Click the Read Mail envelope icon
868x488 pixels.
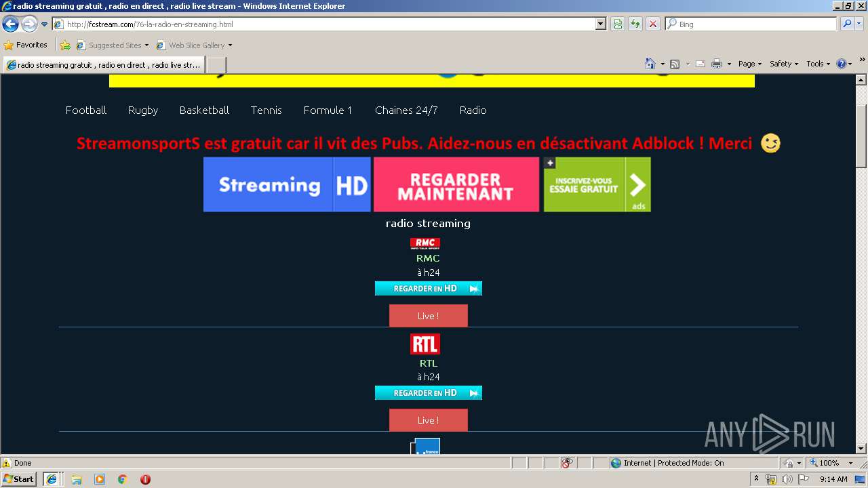701,64
